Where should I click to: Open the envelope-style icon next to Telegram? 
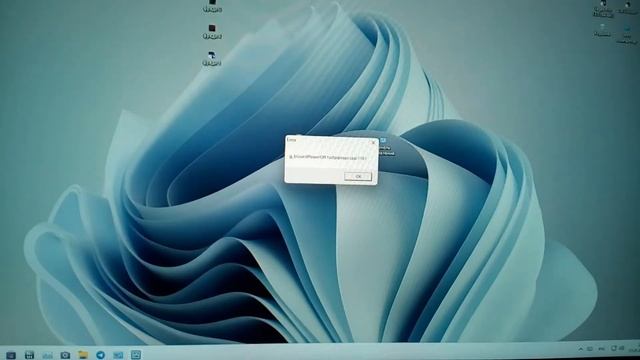(x=118, y=355)
